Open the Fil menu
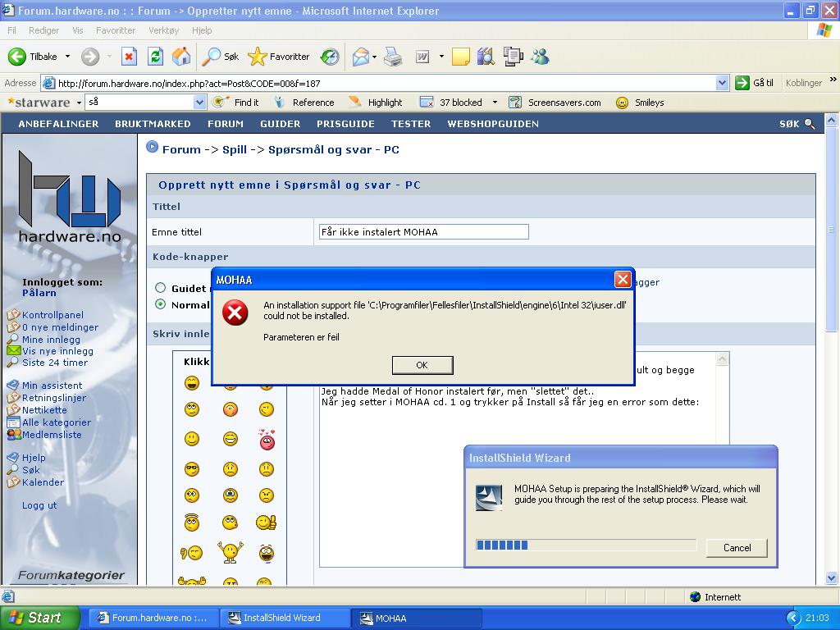The height and width of the screenshot is (630, 840). pos(11,30)
